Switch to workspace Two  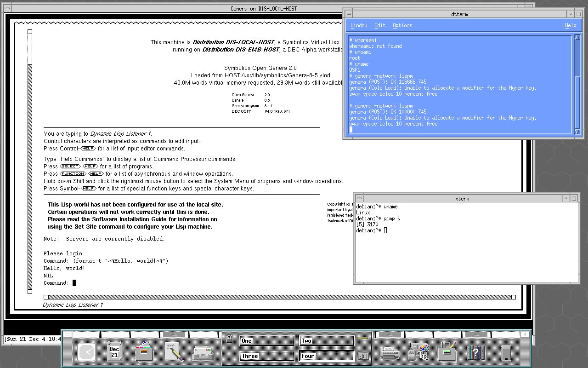[x=326, y=341]
